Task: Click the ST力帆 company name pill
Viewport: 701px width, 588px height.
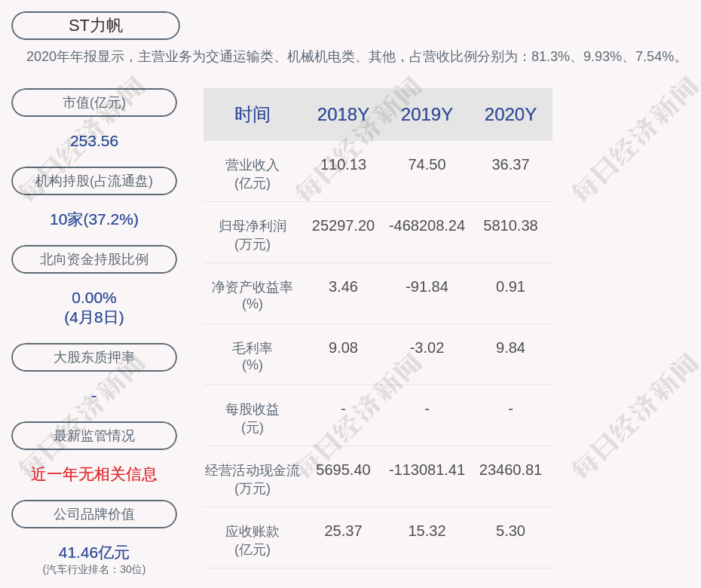Action: 96,26
